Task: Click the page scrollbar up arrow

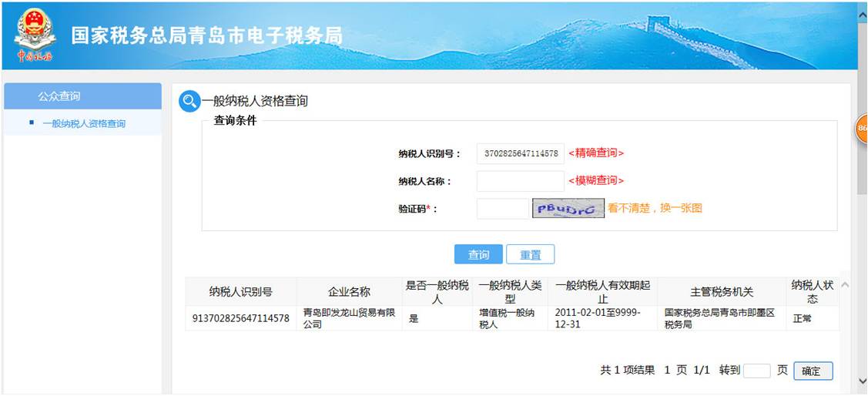Action: pyautogui.click(x=862, y=14)
